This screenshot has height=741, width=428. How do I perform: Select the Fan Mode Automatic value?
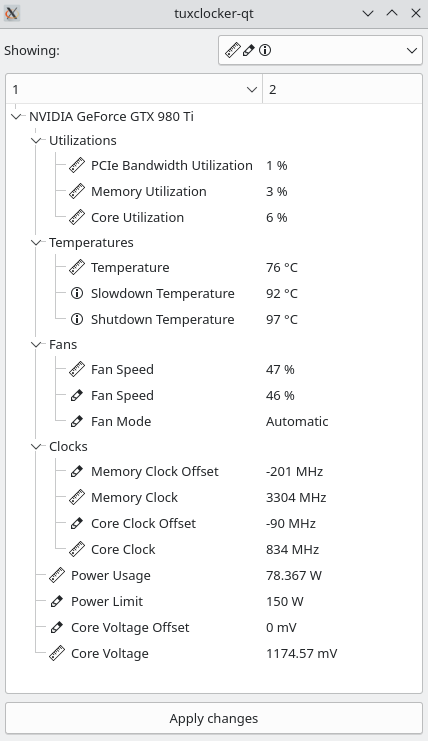pos(297,422)
